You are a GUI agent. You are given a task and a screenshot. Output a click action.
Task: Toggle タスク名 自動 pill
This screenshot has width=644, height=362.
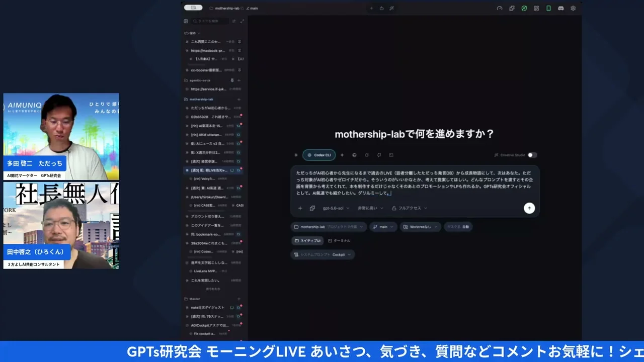coord(458,227)
